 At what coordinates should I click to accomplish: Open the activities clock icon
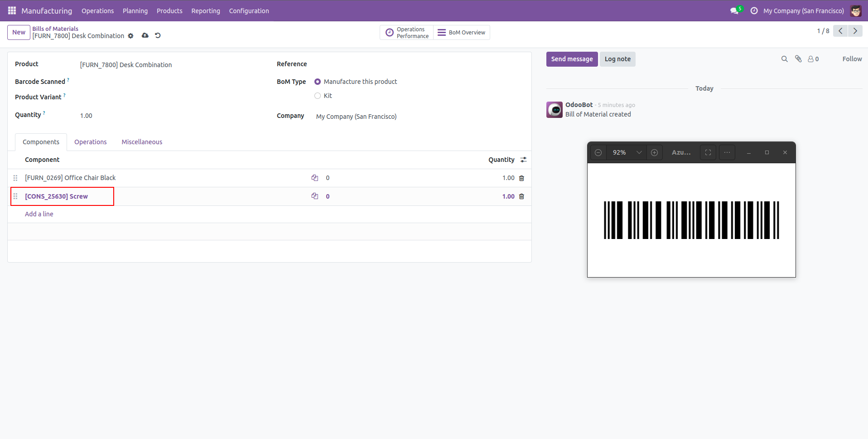pos(754,10)
